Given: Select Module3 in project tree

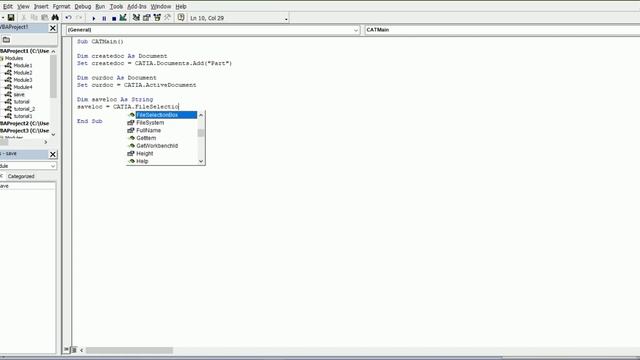Looking at the screenshot, I should pyautogui.click(x=22, y=80).
